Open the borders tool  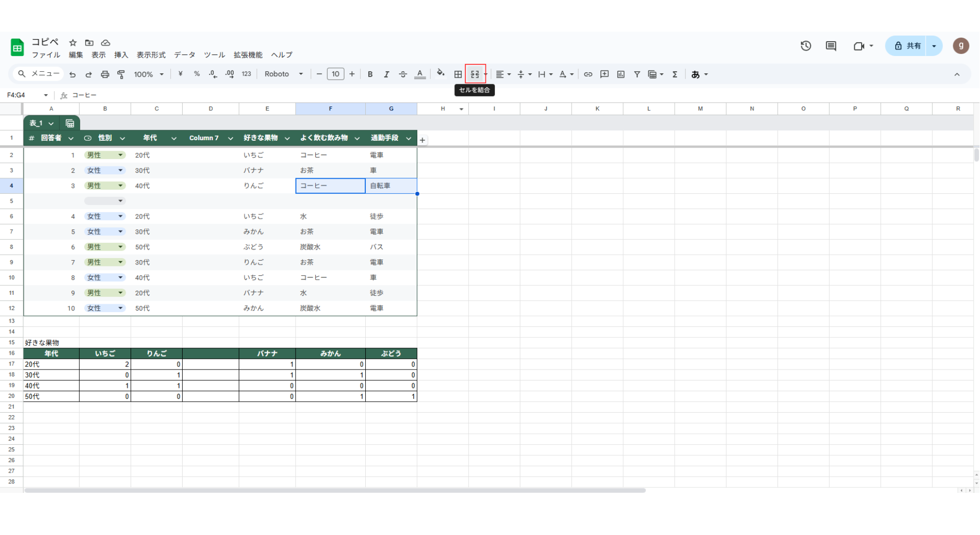[458, 74]
